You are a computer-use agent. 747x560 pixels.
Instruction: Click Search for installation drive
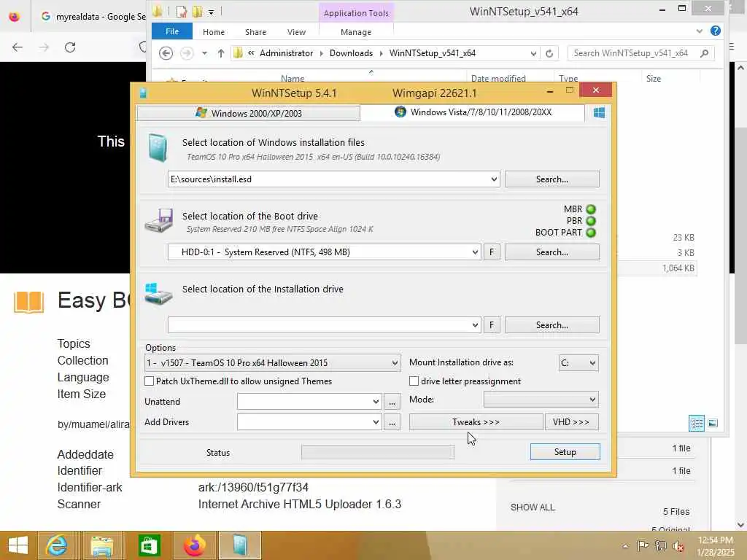click(x=551, y=325)
